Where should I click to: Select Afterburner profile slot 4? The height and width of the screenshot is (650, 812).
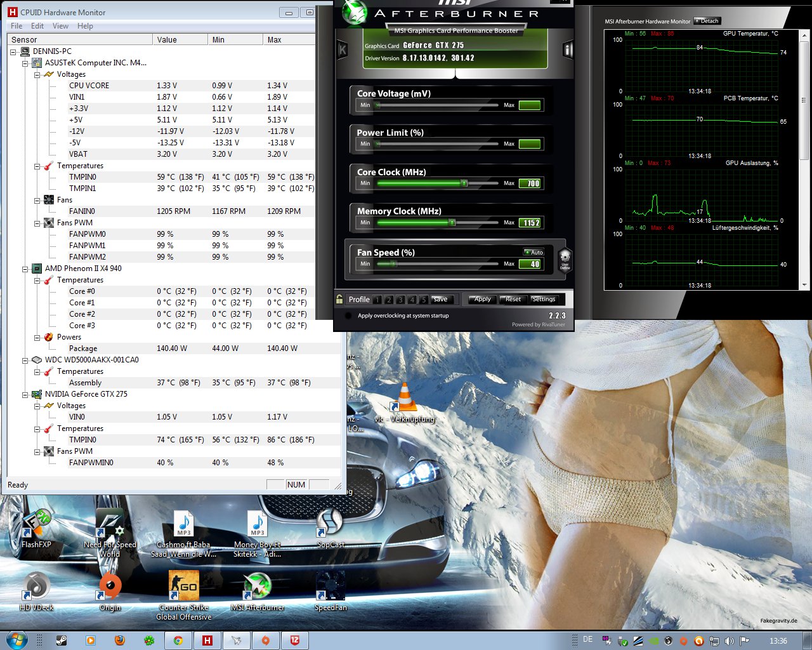412,300
